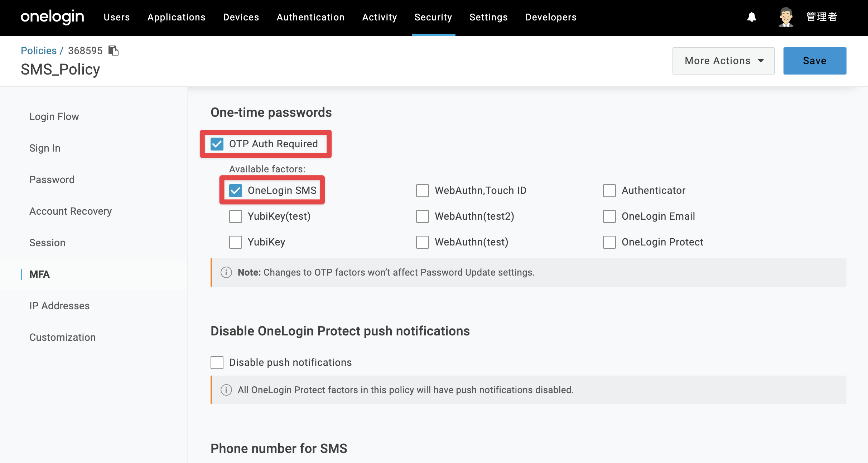868x463 pixels.
Task: Expand the More Actions dropdown
Action: [x=723, y=61]
